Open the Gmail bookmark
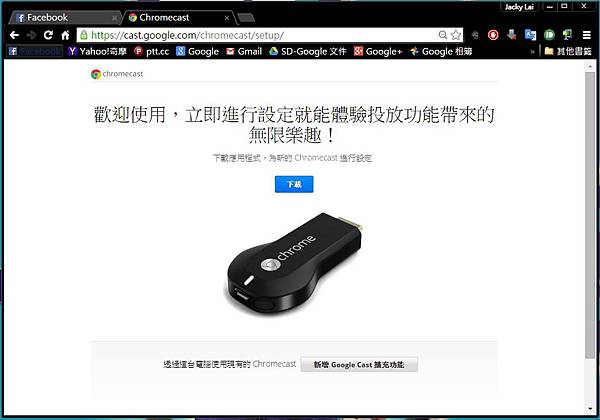 (244, 51)
